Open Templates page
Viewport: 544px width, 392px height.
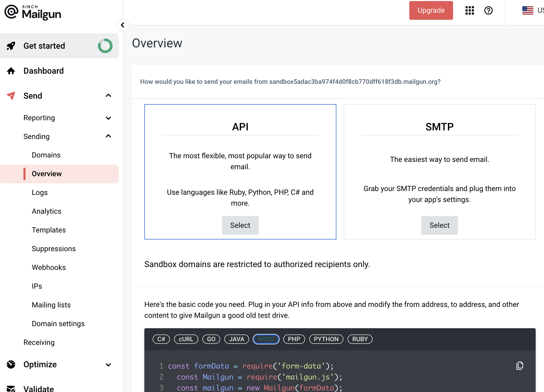pyautogui.click(x=49, y=230)
